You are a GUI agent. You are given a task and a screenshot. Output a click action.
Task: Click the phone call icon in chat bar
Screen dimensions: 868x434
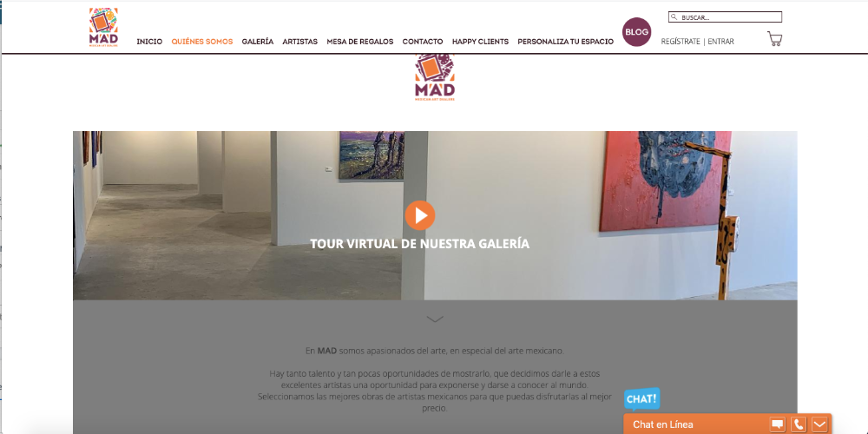(799, 424)
